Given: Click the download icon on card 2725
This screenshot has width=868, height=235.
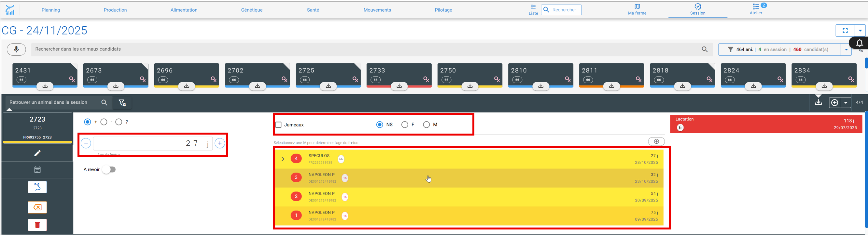Looking at the screenshot, I should [328, 86].
